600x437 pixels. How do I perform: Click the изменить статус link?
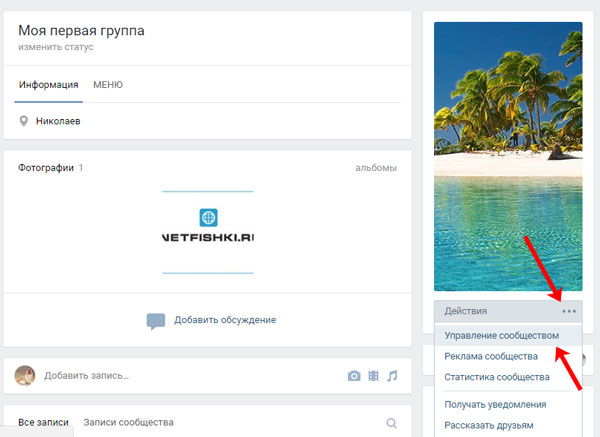pos(54,47)
